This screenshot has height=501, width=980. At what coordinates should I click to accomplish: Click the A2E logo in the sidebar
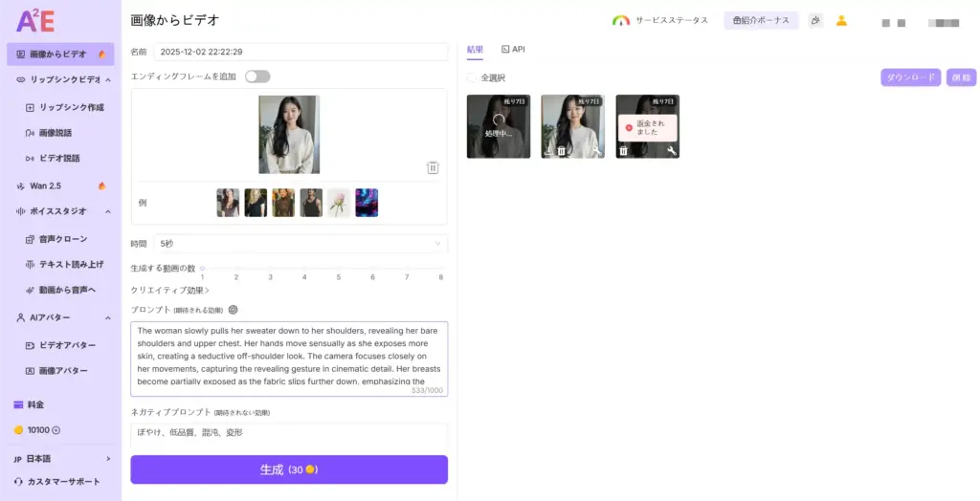pyautogui.click(x=35, y=19)
